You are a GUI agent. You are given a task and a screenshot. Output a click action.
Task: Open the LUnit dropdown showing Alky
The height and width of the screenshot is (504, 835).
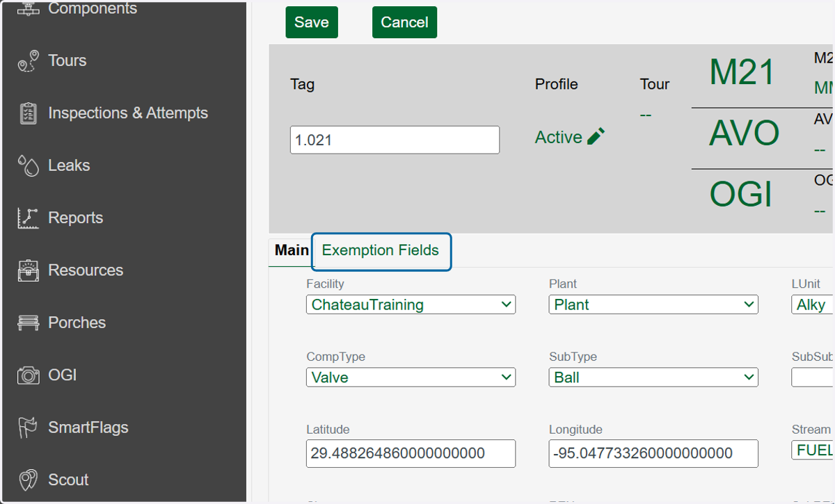813,304
